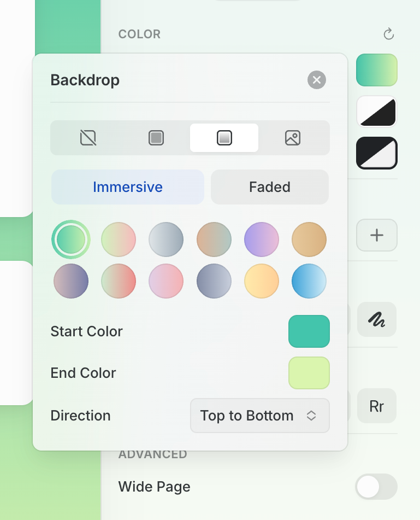The height and width of the screenshot is (520, 420).
Task: Select the dark half-black theme thumbnail
Action: click(377, 153)
